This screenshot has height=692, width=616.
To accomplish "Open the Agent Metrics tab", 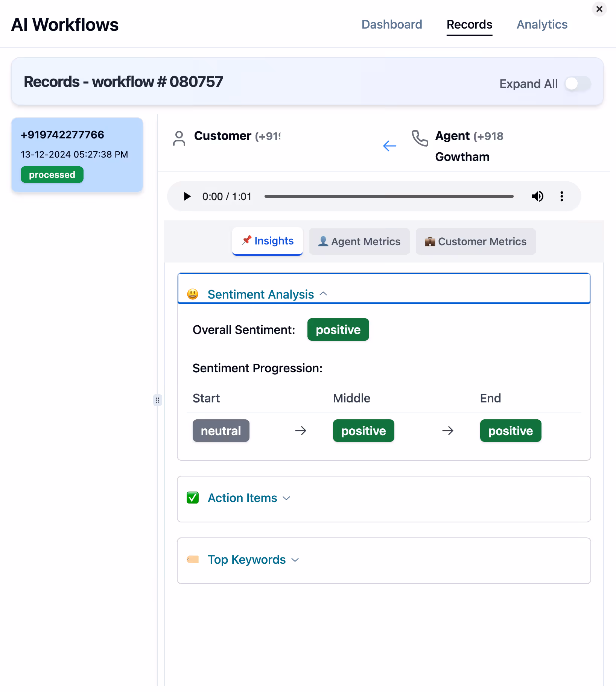I will coord(359,241).
